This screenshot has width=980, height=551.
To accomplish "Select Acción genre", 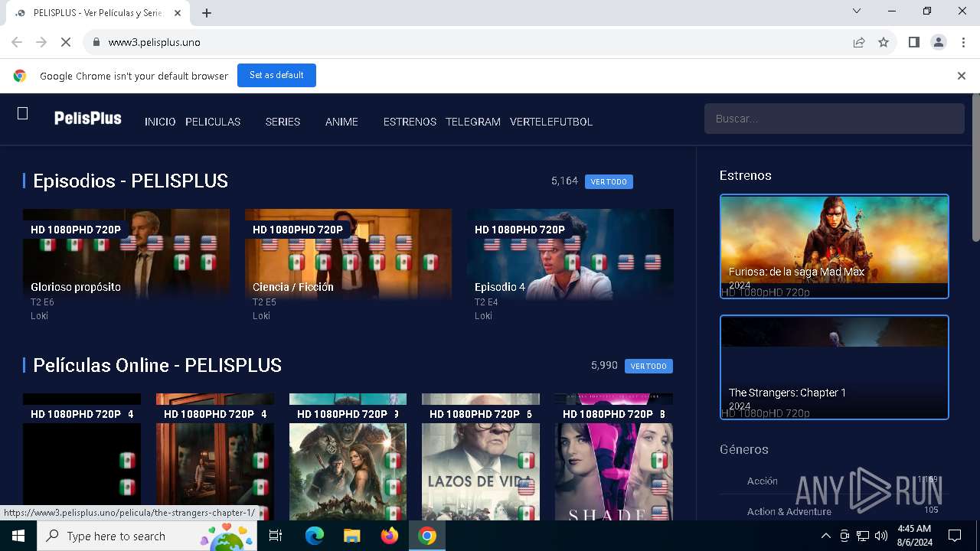I will tap(763, 481).
